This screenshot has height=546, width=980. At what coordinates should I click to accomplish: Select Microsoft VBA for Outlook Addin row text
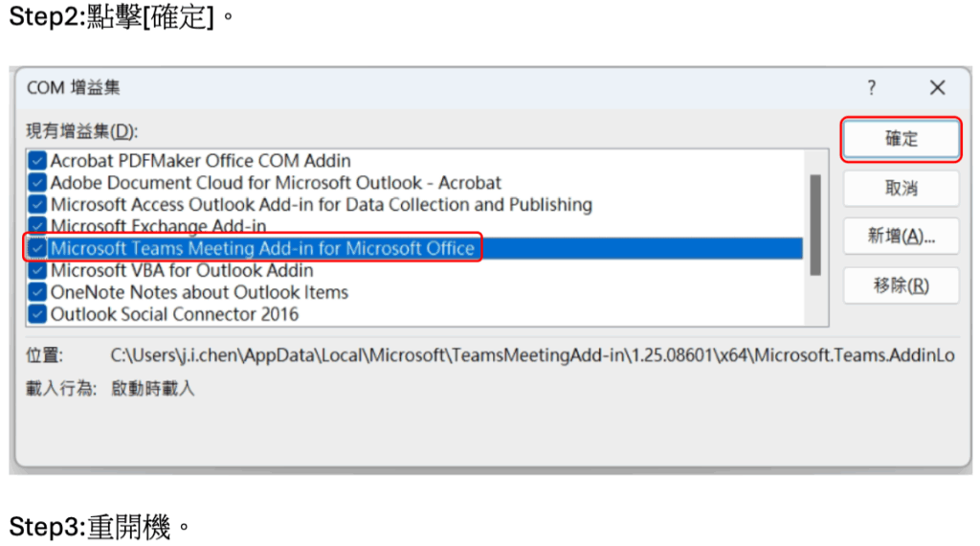(182, 270)
